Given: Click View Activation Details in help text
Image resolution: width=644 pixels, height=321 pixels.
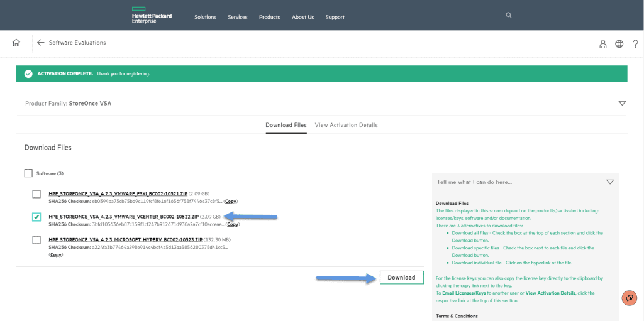Looking at the screenshot, I should [x=551, y=293].
